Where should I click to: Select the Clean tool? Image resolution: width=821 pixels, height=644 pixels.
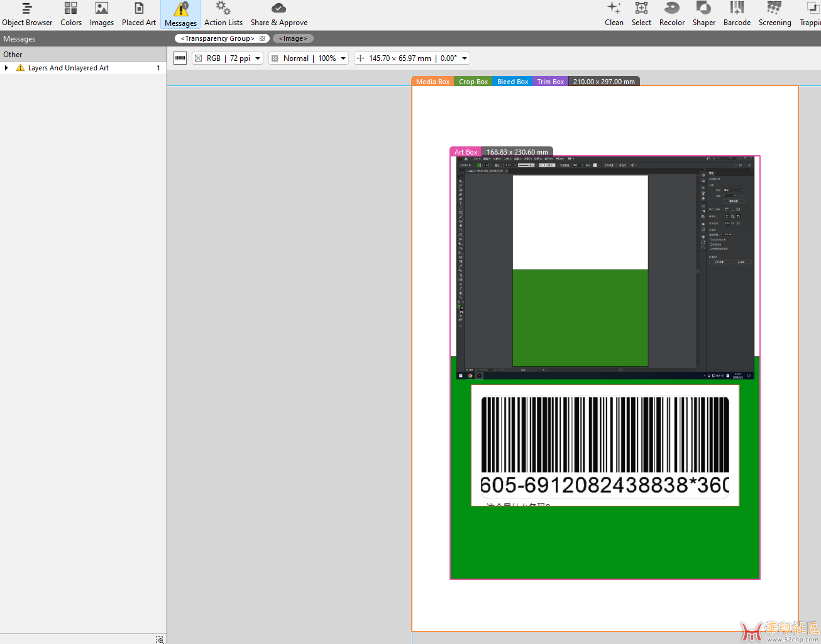pyautogui.click(x=614, y=14)
